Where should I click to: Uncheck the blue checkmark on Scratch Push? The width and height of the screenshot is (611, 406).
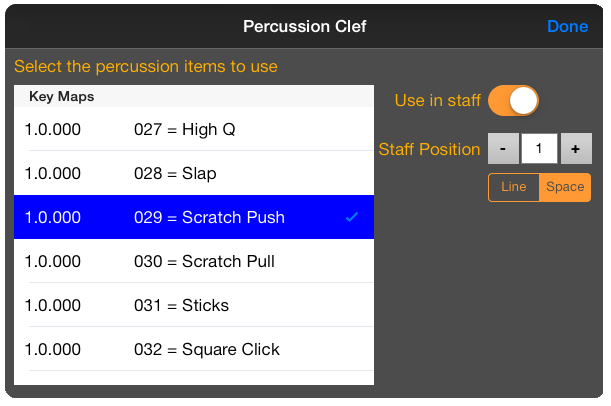click(x=351, y=217)
